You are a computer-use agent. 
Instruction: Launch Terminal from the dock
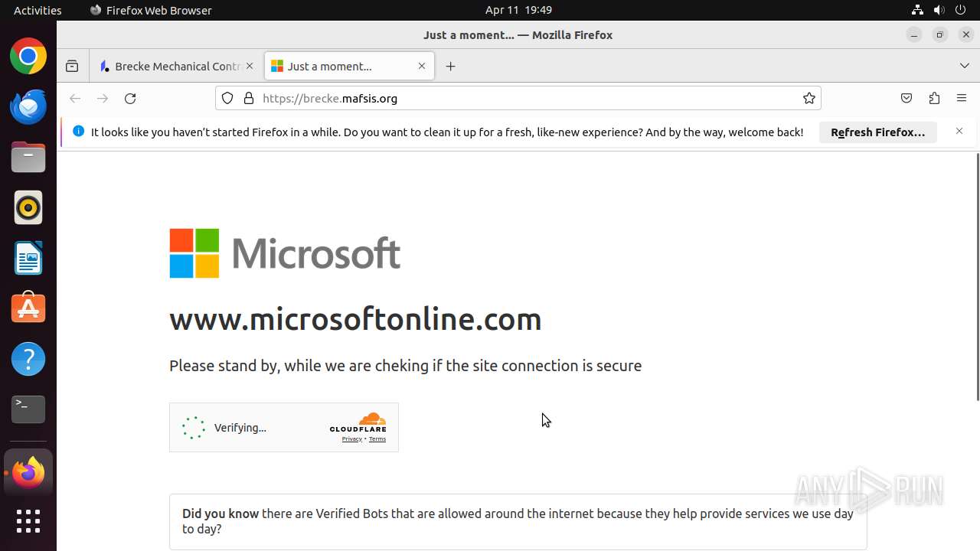pyautogui.click(x=28, y=410)
